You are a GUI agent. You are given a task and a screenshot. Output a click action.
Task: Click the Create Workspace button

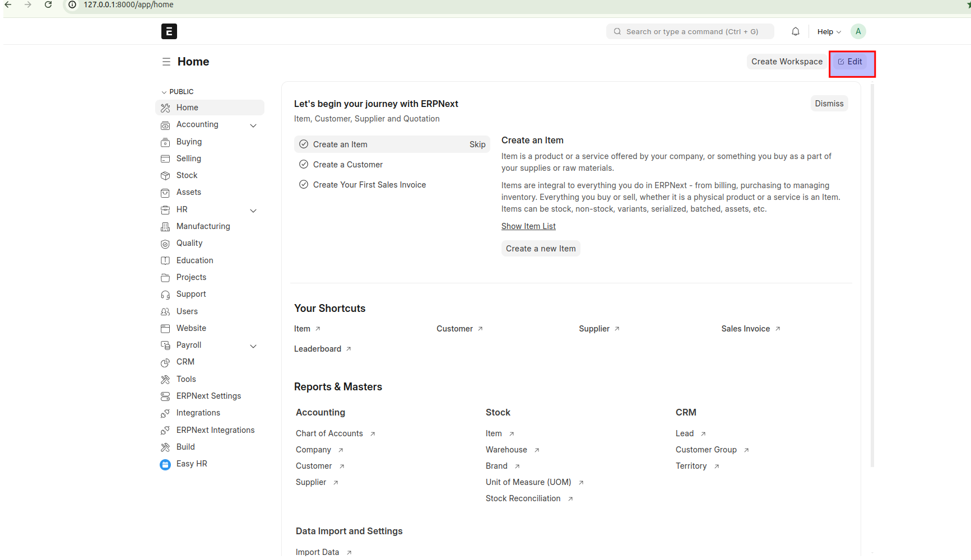pyautogui.click(x=787, y=62)
